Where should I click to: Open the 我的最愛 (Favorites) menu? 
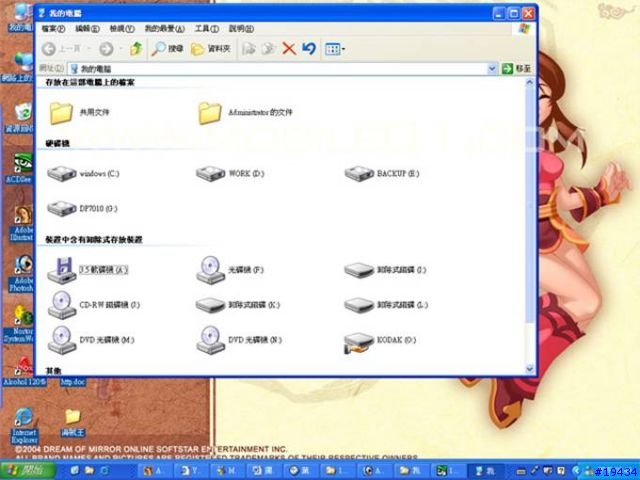pos(164,29)
